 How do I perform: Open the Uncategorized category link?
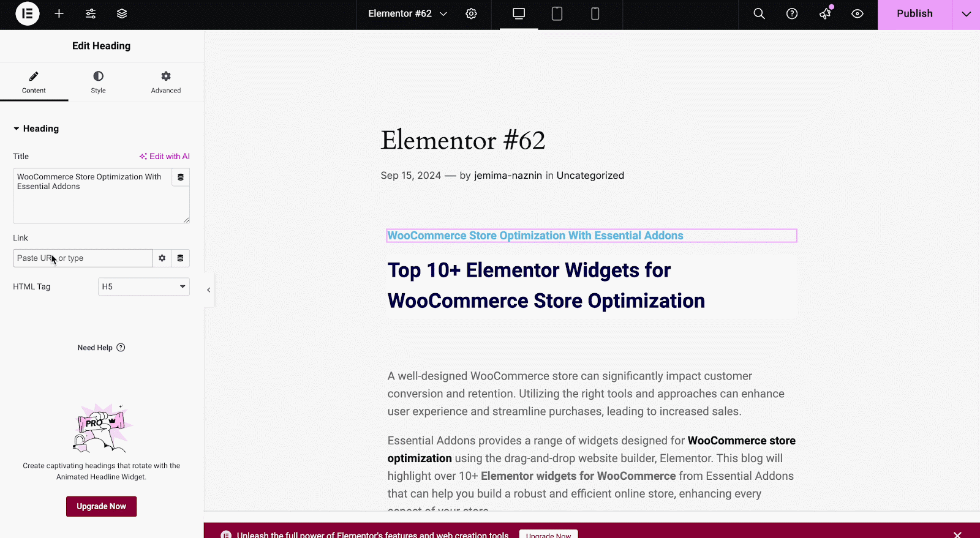click(x=590, y=176)
